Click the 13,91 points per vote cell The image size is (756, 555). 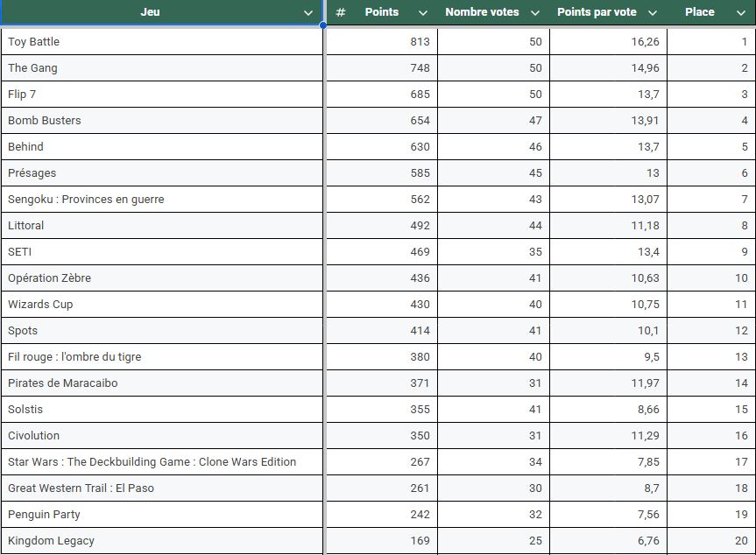609,121
